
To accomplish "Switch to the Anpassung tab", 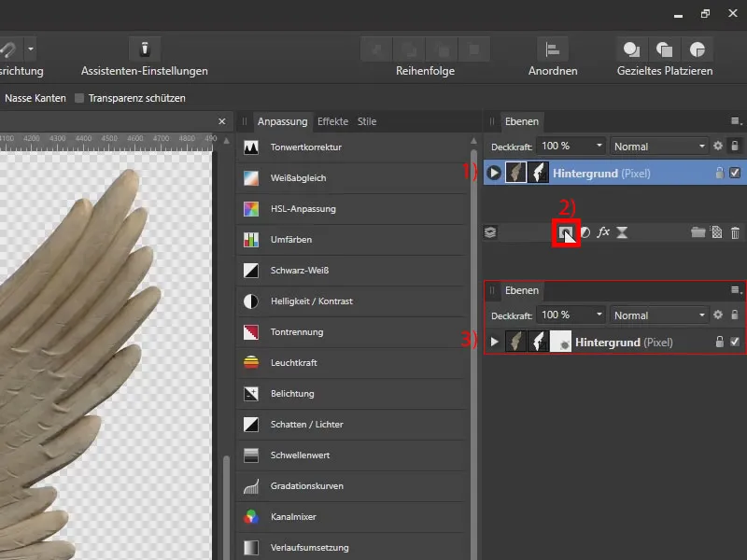I will (x=283, y=121).
